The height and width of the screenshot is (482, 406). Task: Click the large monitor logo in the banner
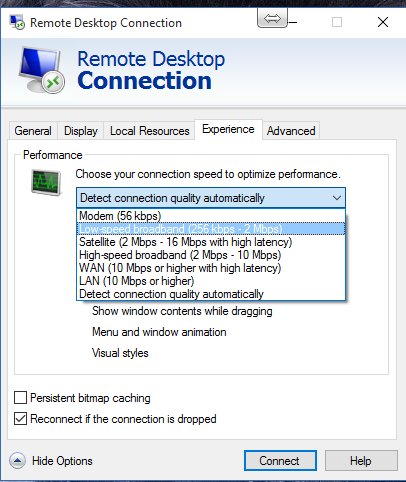click(42, 70)
